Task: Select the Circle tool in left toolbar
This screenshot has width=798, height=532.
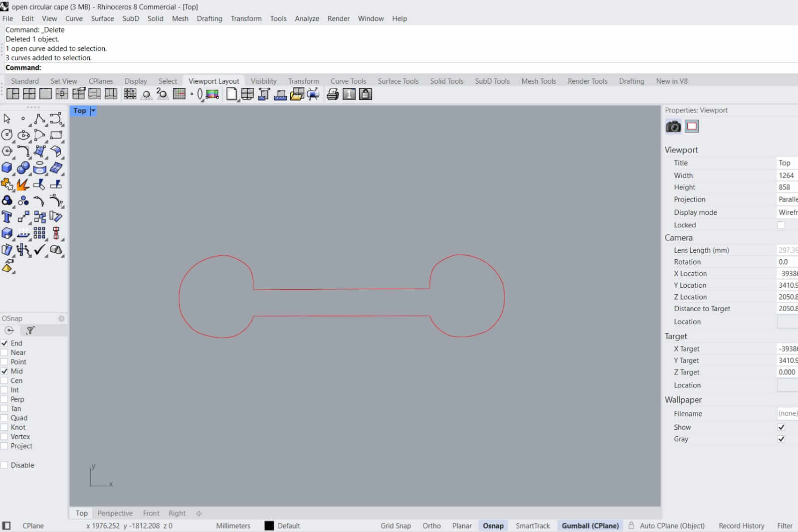Action: pos(7,135)
